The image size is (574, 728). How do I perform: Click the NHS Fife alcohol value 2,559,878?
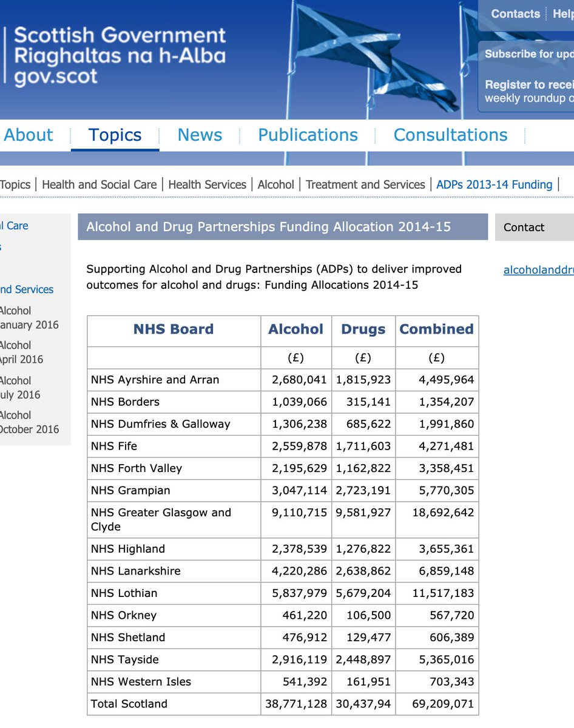(300, 446)
